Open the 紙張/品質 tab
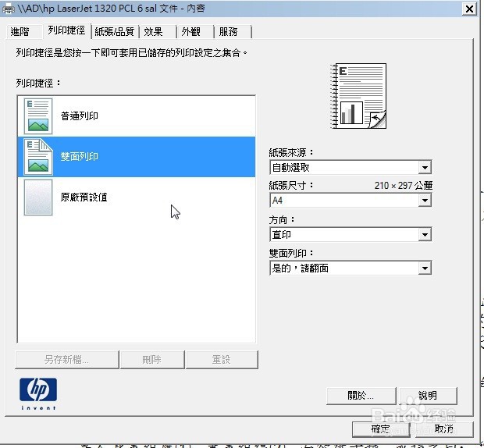 tap(115, 31)
